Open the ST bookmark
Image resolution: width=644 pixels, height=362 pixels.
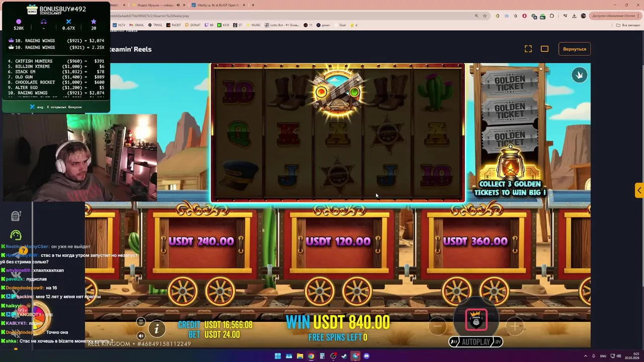[x=237, y=25]
